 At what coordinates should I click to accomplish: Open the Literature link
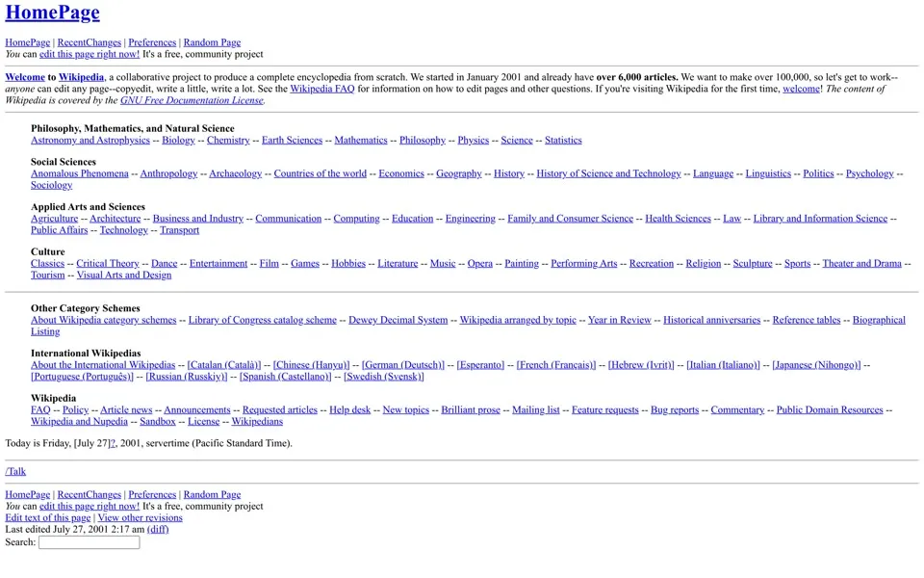point(398,263)
